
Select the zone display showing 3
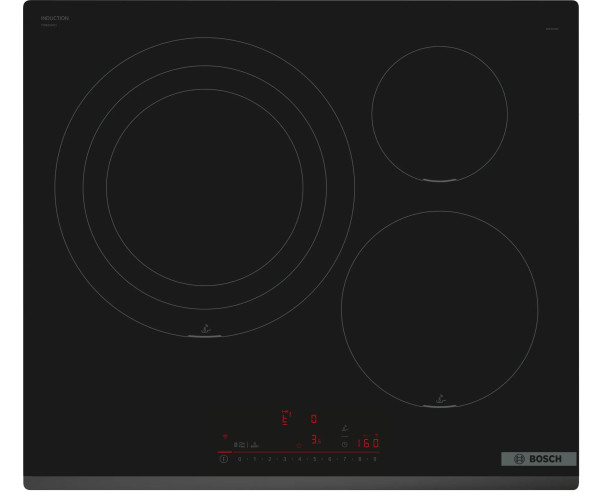317,440
